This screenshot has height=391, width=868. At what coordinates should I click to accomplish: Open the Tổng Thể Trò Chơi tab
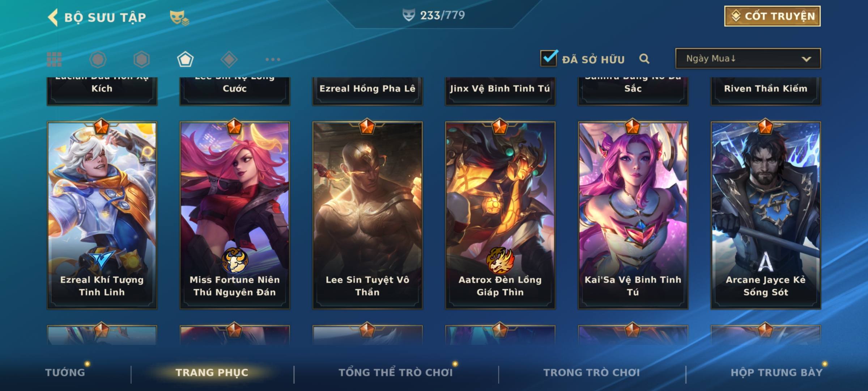coord(396,372)
